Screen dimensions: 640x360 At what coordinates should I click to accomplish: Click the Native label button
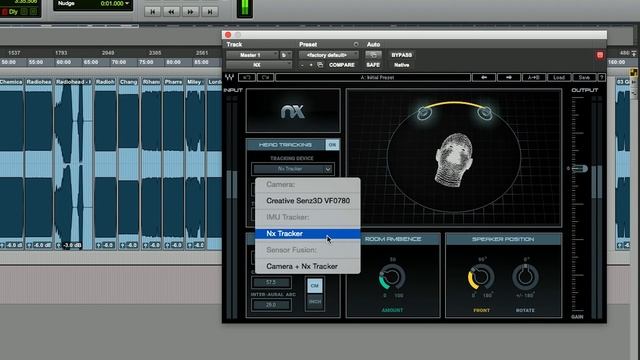[x=402, y=65]
